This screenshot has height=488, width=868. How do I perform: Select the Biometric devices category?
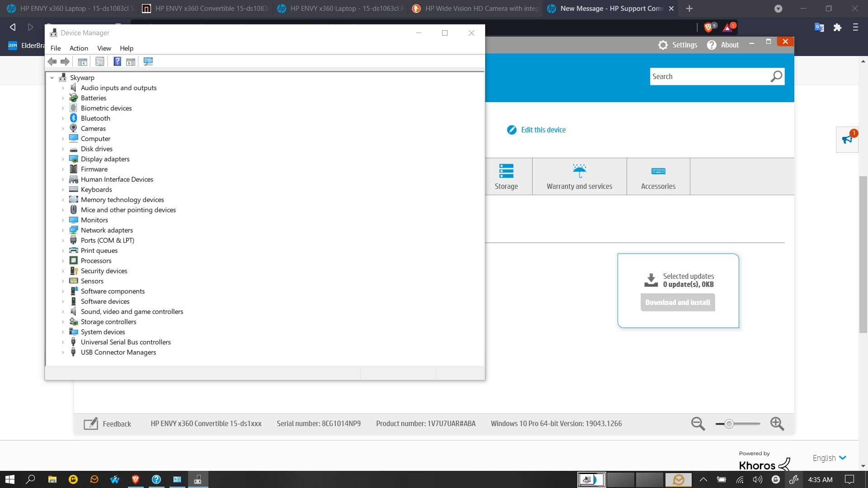pyautogui.click(x=106, y=108)
